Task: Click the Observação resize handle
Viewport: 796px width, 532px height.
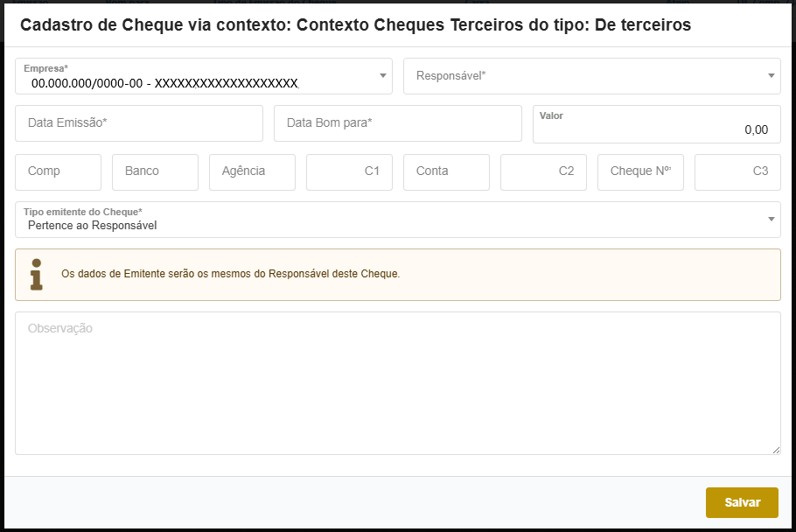Action: (x=775, y=448)
